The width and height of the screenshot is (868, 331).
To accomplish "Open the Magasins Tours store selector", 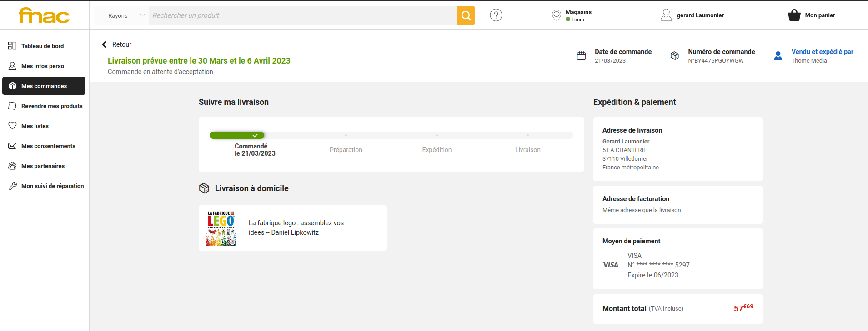I will click(578, 15).
